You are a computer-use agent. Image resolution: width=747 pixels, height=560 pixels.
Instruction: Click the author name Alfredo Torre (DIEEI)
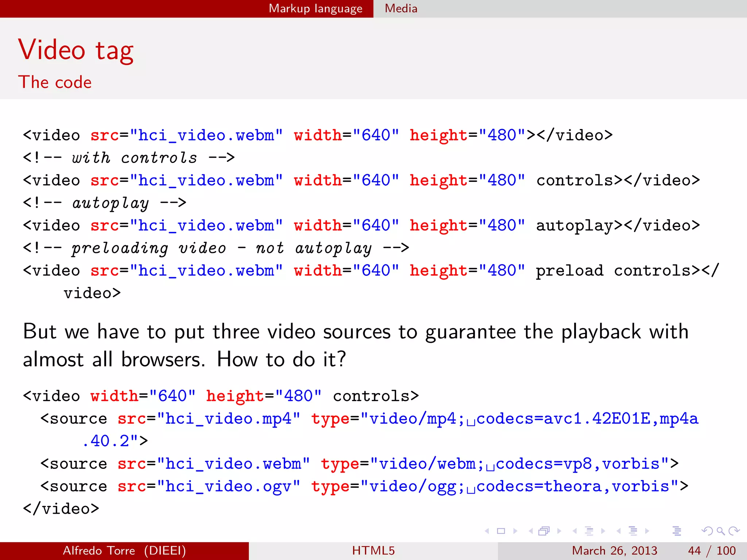pyautogui.click(x=124, y=551)
